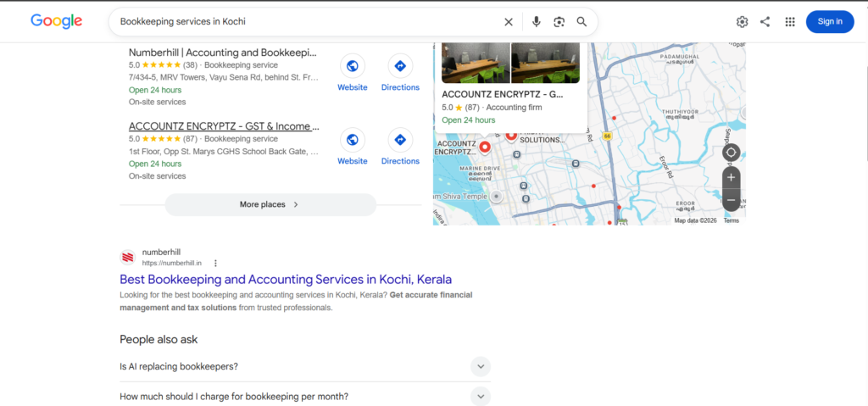This screenshot has height=406, width=868.
Task: Click Numberhill 'Open 24 hours' text
Action: (155, 90)
